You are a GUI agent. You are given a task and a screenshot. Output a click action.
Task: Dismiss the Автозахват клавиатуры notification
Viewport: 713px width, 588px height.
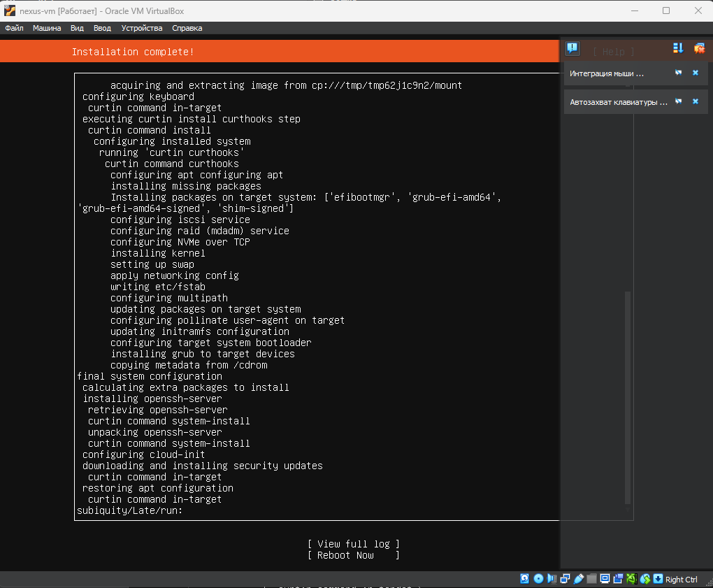tap(696, 101)
